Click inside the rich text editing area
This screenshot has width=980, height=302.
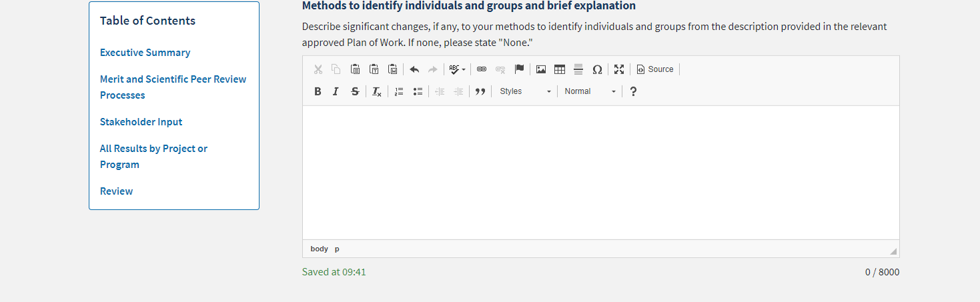pos(600,172)
